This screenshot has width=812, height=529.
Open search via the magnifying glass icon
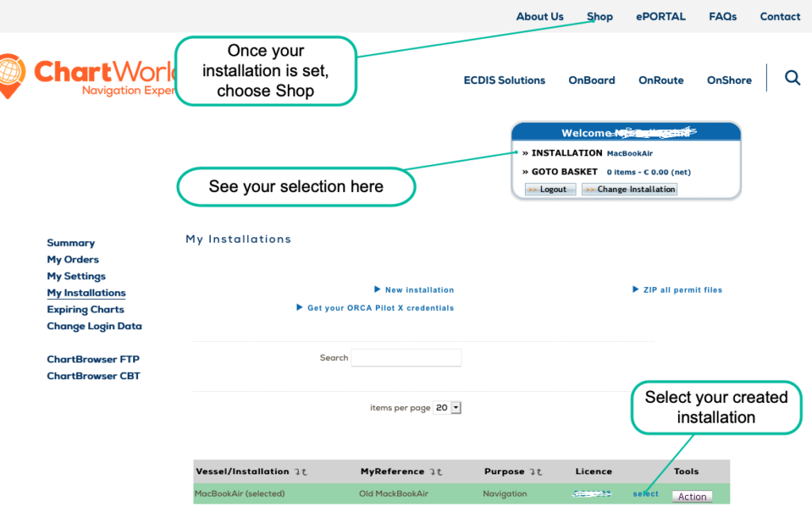pyautogui.click(x=792, y=78)
